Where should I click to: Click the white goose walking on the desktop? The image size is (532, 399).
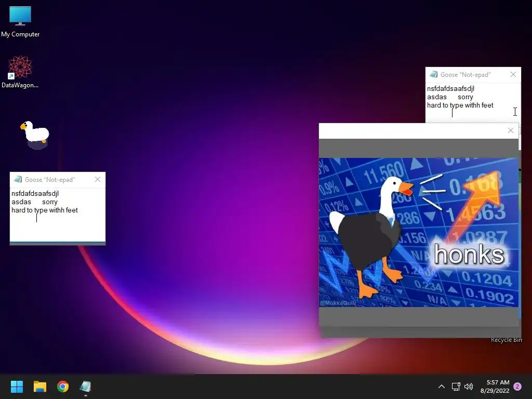point(35,134)
